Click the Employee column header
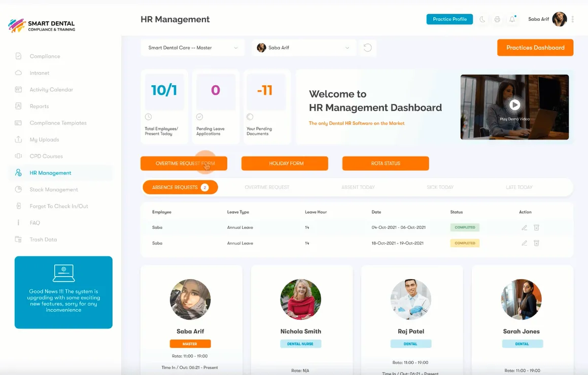588x375 pixels. click(162, 212)
